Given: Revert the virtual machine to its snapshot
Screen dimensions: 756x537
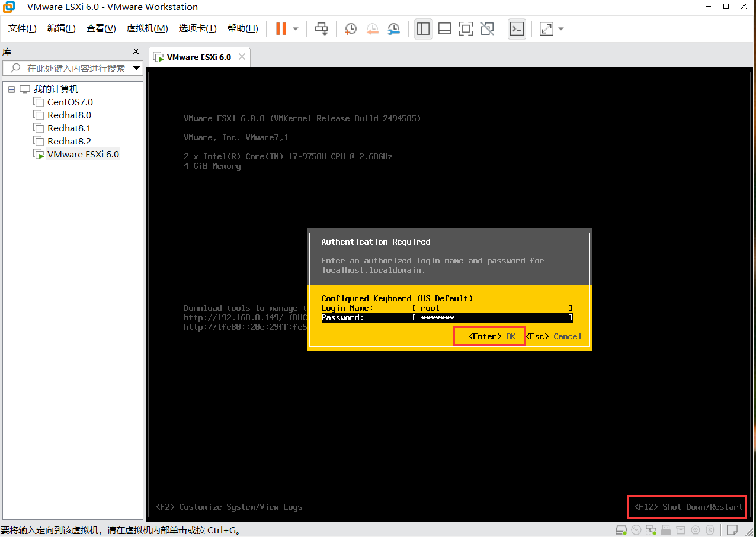Looking at the screenshot, I should click(372, 28).
